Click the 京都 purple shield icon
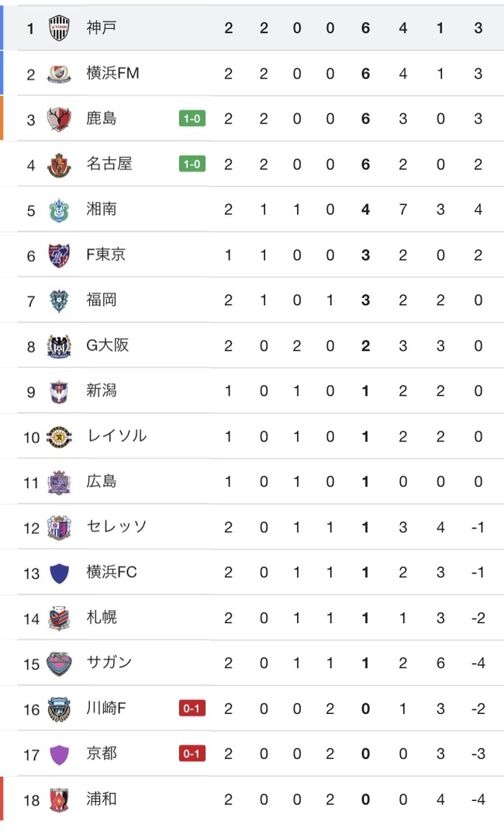This screenshot has width=504, height=832. click(x=59, y=754)
